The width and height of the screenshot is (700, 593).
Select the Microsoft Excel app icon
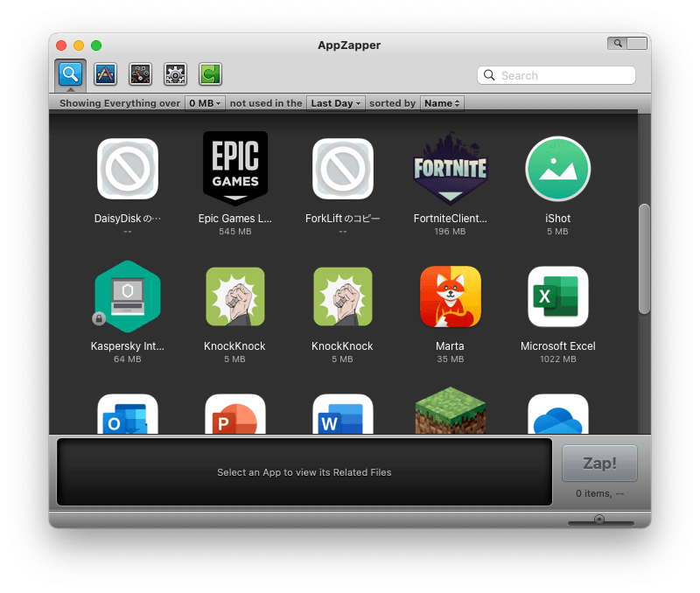[x=558, y=296]
